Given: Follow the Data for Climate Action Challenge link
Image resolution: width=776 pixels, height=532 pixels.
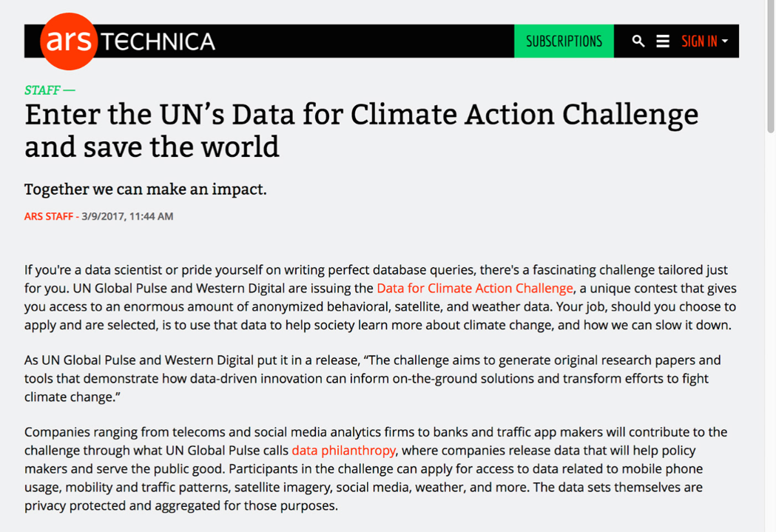Looking at the screenshot, I should 475,289.
